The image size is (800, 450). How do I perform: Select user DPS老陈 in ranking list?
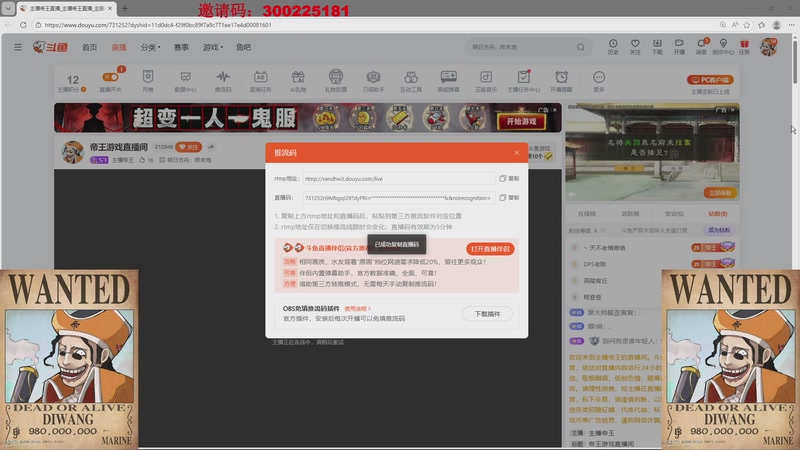point(594,264)
